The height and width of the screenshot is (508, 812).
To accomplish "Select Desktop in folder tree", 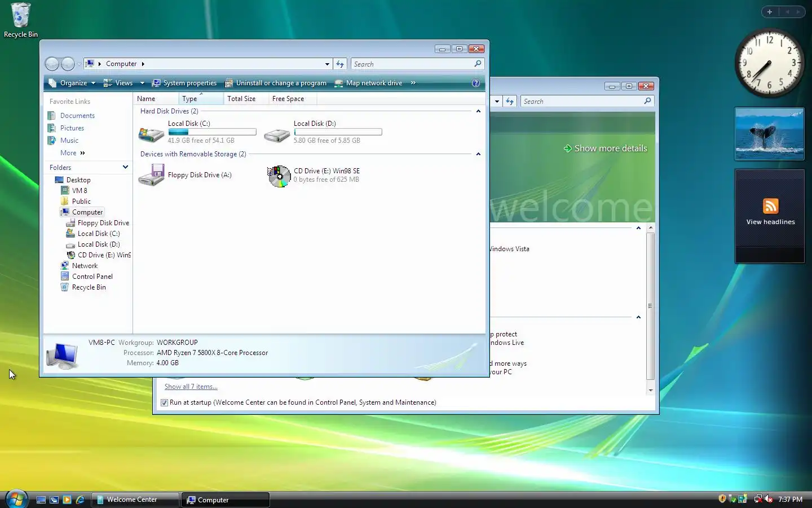I will (78, 180).
